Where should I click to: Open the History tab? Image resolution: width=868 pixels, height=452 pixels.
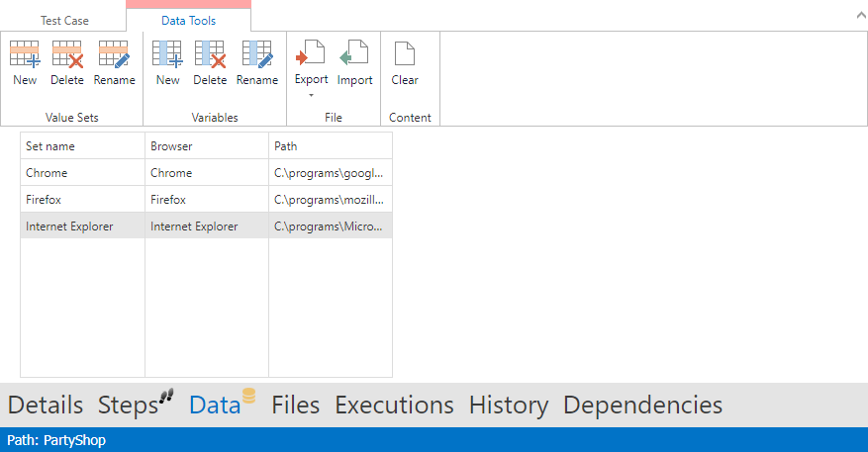pyautogui.click(x=508, y=405)
